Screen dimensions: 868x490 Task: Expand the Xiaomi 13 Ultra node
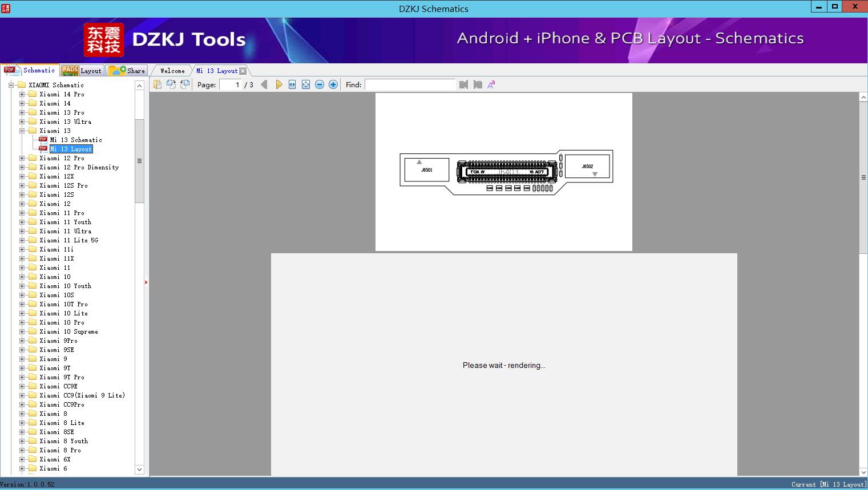coord(22,122)
